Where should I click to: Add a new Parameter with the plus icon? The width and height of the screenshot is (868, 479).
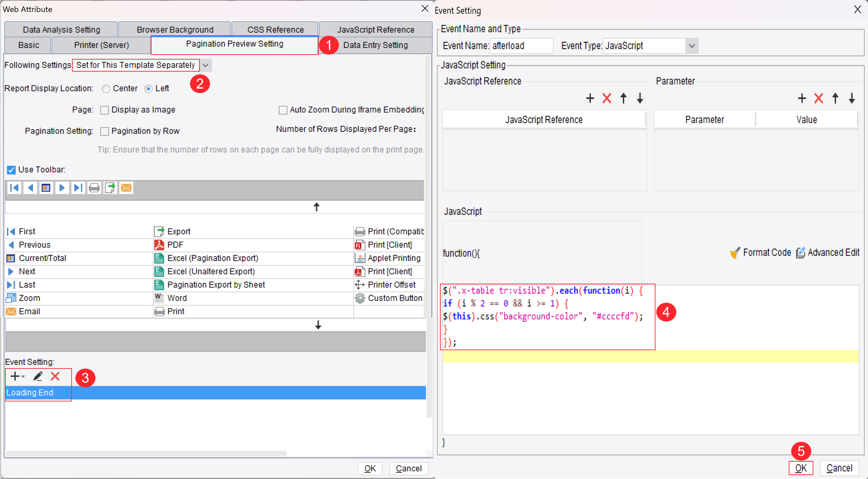coord(802,98)
